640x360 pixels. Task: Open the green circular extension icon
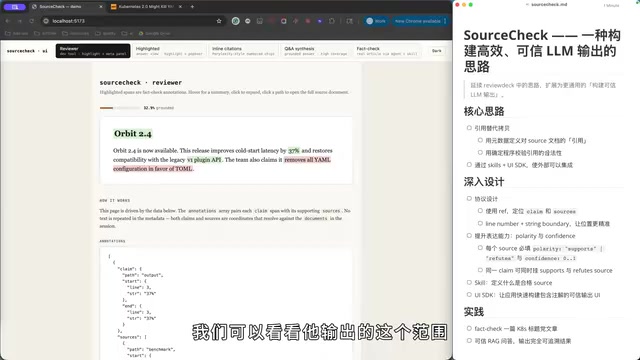click(236, 21)
